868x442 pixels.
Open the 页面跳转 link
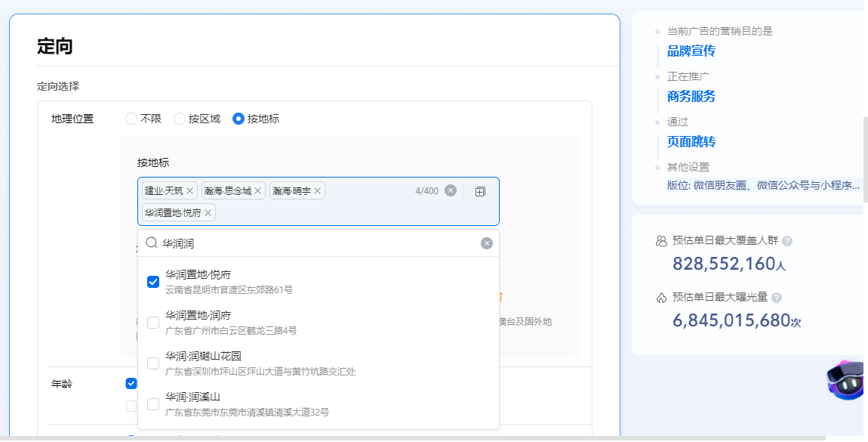tap(691, 142)
